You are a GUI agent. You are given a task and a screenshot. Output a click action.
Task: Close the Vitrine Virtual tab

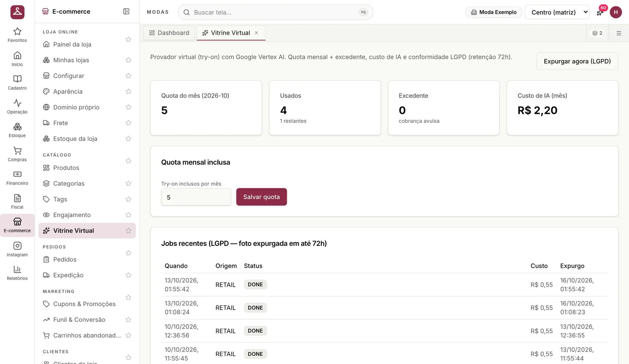tap(257, 33)
